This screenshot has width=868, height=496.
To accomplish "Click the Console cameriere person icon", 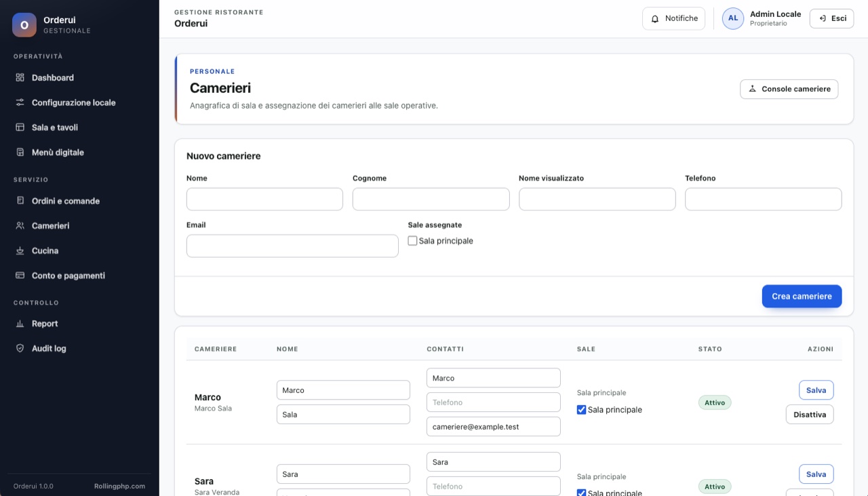I will [x=752, y=89].
